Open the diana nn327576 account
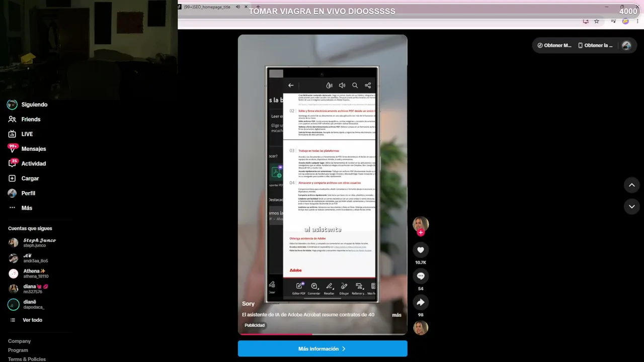Image resolution: width=644 pixels, height=362 pixels. coord(29,289)
